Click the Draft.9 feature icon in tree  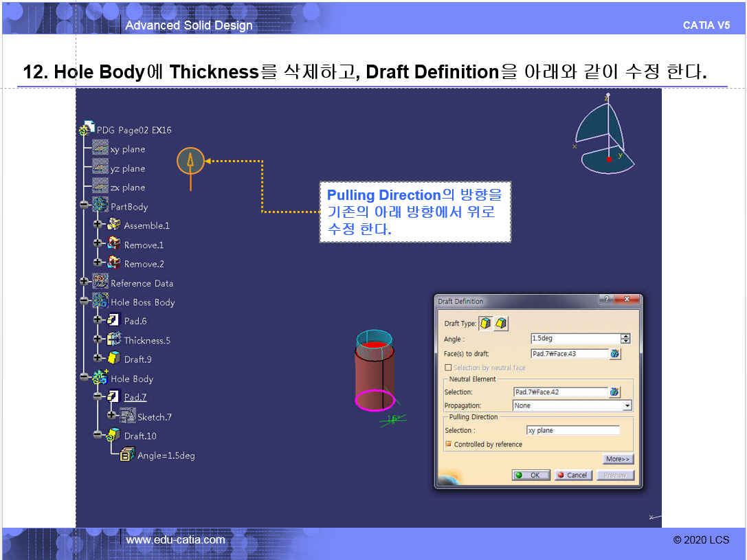114,359
